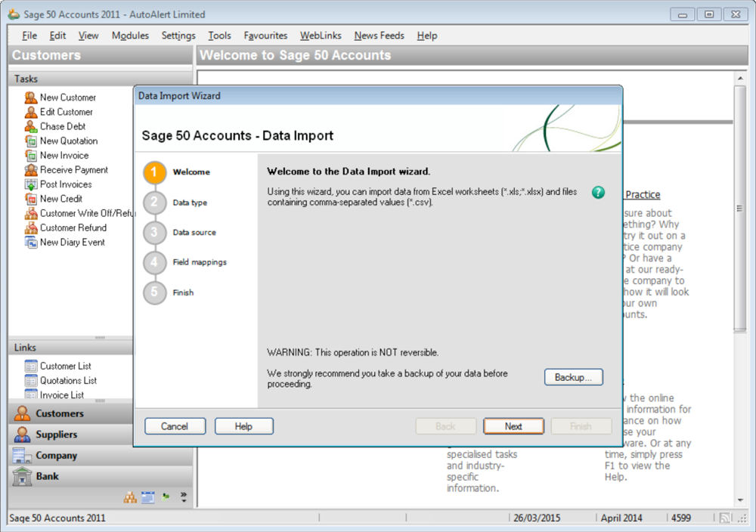Image resolution: width=756 pixels, height=532 pixels.
Task: Click the Backup... button
Action: [573, 377]
